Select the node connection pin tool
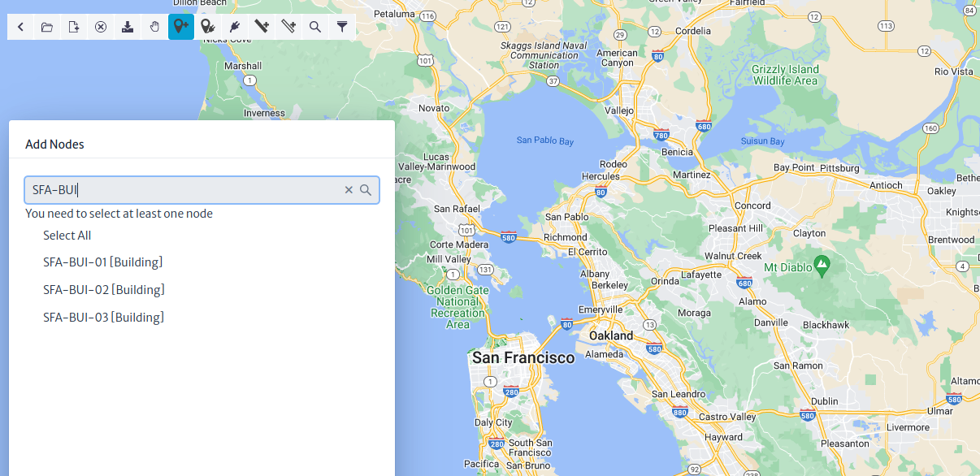Image resolution: width=980 pixels, height=476 pixels. [x=207, y=27]
